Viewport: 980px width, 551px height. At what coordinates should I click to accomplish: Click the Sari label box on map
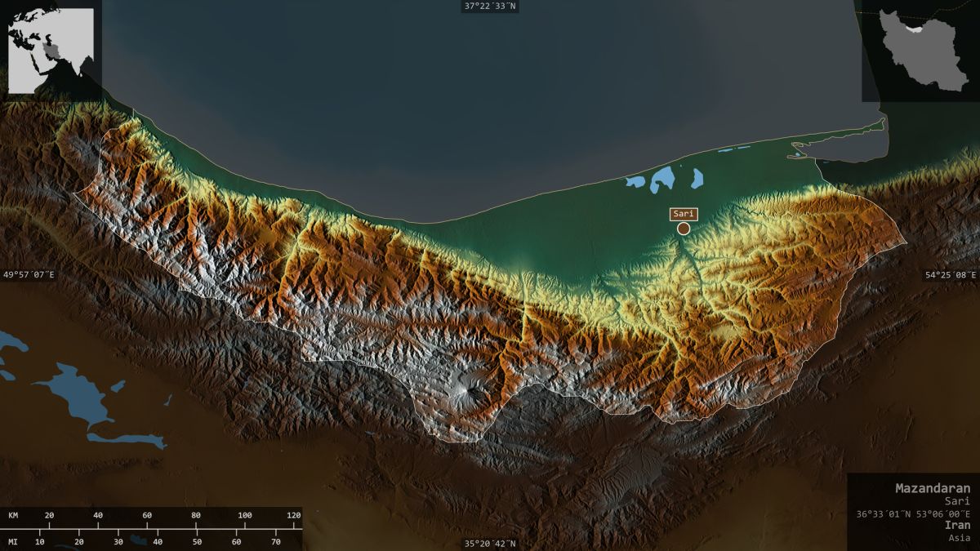coord(684,214)
